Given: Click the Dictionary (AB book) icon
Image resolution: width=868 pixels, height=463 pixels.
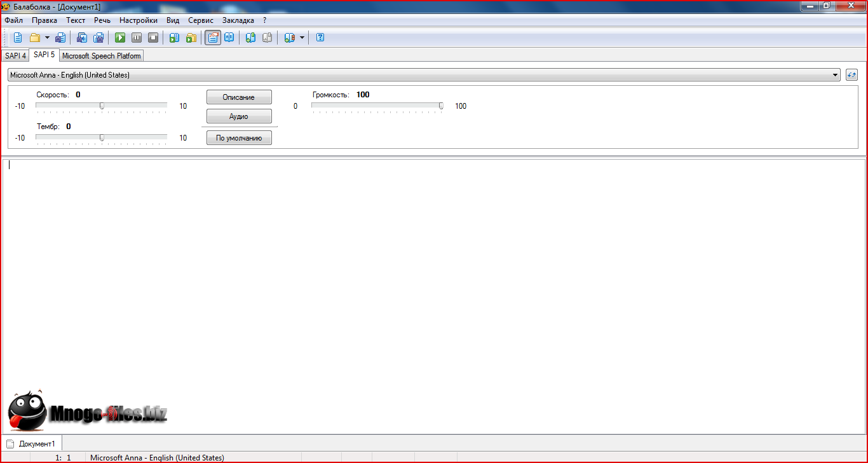Looking at the screenshot, I should pyautogui.click(x=229, y=38).
